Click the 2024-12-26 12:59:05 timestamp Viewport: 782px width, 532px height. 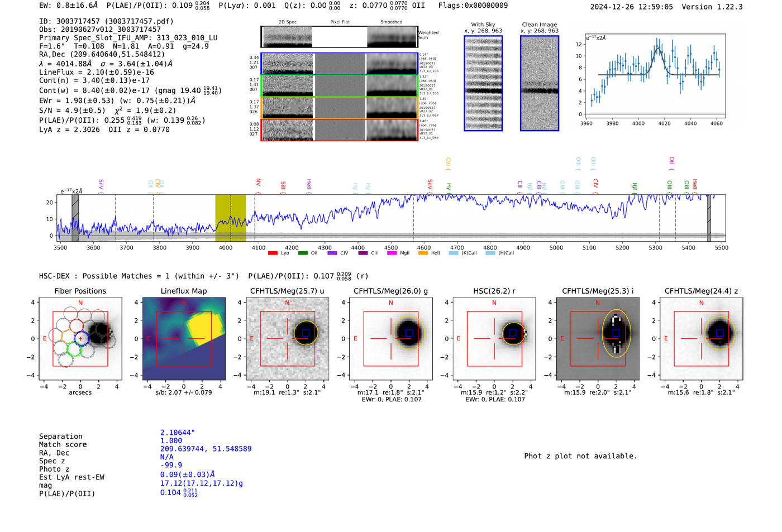[x=631, y=7]
